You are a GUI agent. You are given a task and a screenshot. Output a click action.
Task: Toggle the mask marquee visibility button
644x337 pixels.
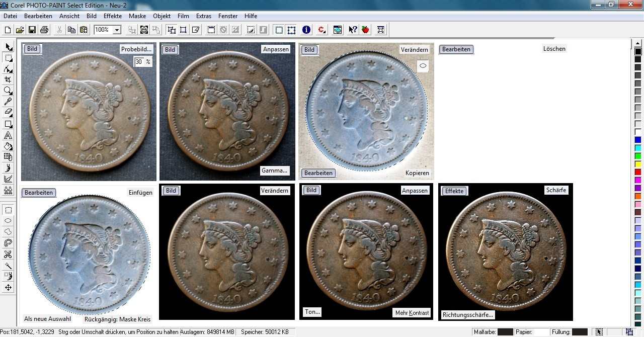pyautogui.click(x=279, y=30)
